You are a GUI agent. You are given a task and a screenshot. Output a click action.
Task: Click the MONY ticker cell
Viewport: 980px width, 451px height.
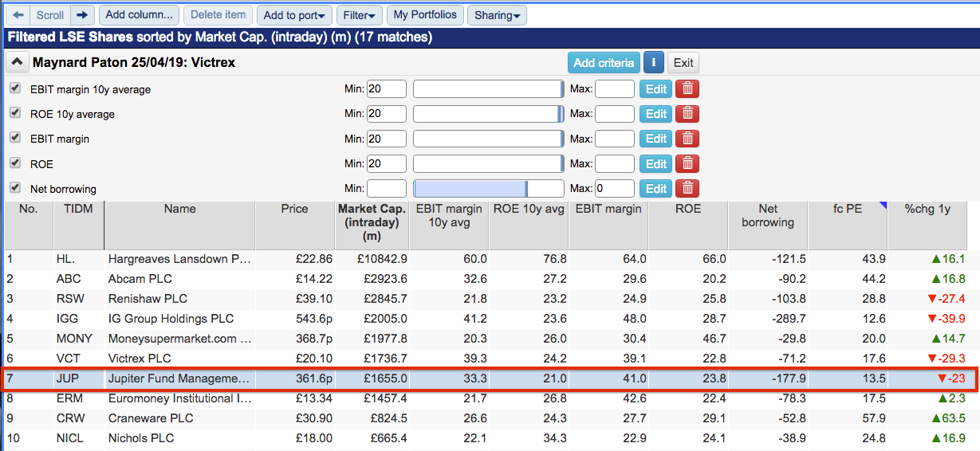74,339
